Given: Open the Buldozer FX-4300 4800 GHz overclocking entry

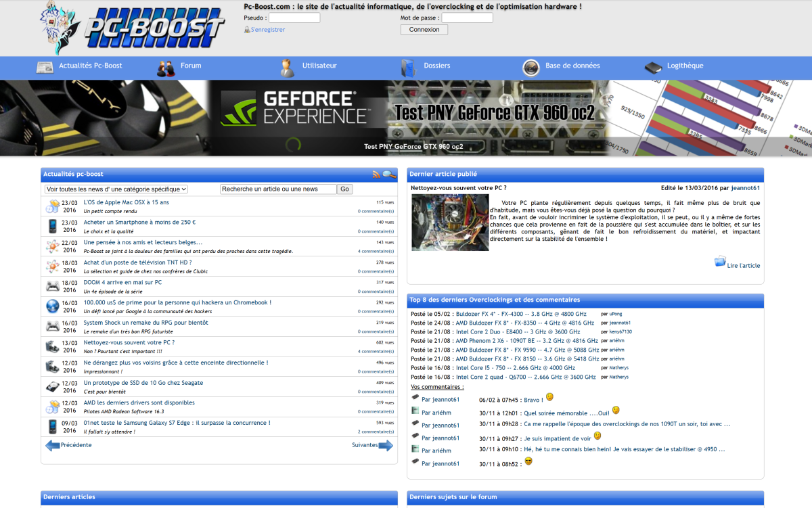Looking at the screenshot, I should pos(521,314).
